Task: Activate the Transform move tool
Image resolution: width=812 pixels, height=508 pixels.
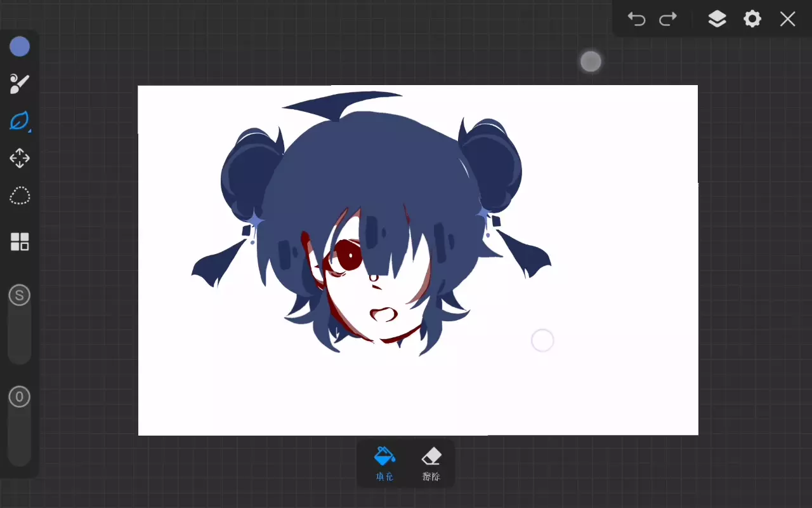Action: pos(20,158)
